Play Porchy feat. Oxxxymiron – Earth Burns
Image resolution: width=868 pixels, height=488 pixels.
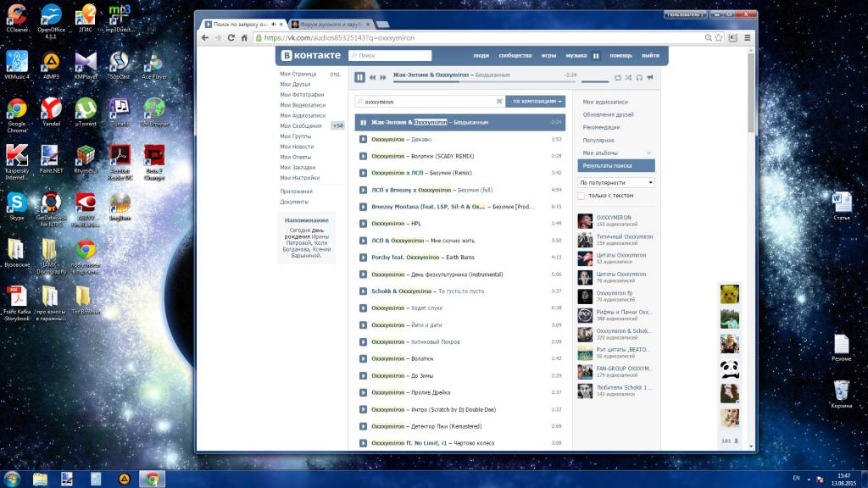click(x=363, y=258)
